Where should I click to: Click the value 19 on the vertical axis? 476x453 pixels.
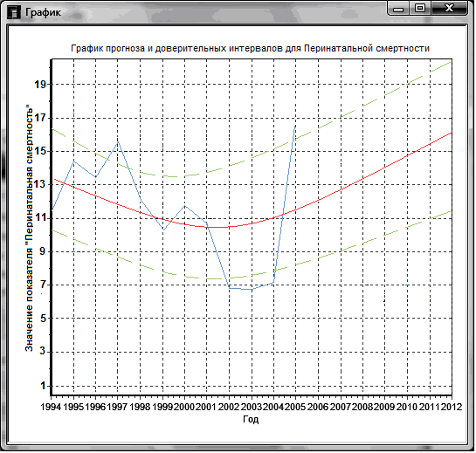tap(40, 85)
